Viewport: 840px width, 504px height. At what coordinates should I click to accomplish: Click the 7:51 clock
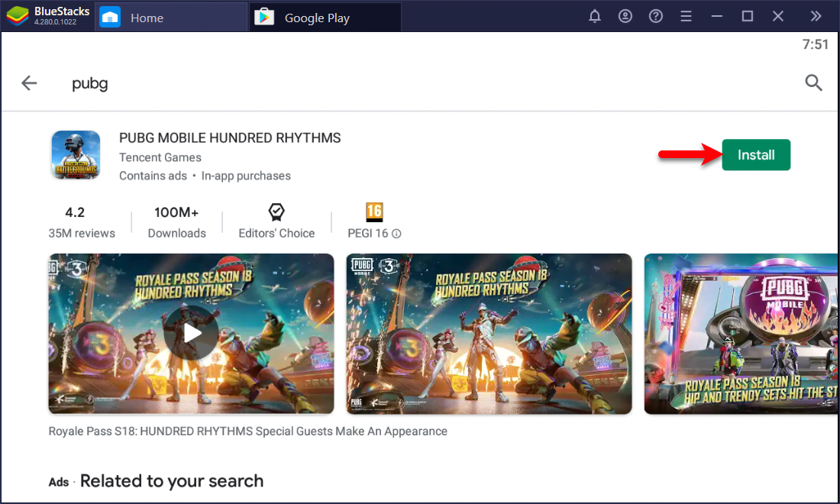click(815, 44)
